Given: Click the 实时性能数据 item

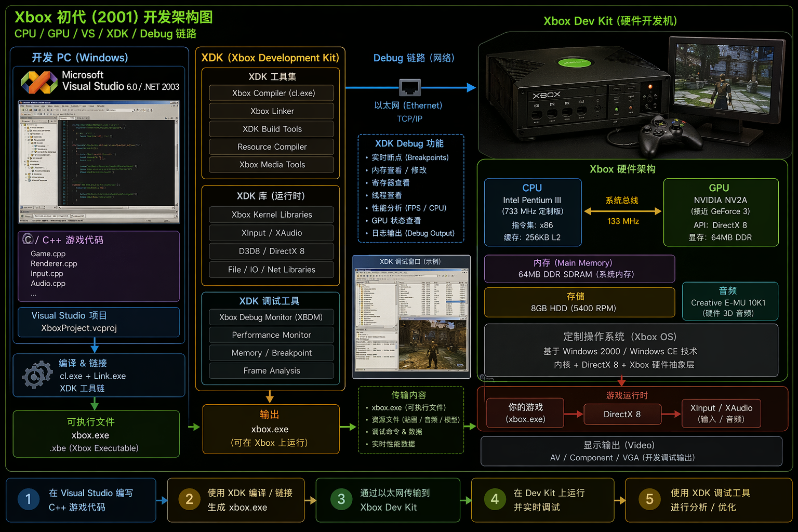Looking at the screenshot, I should pyautogui.click(x=391, y=444).
